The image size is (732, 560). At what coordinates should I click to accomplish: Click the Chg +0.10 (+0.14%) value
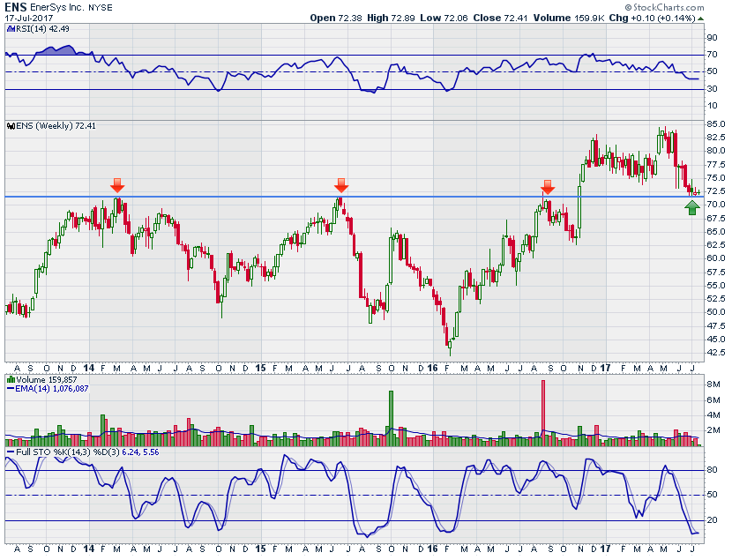pos(652,19)
